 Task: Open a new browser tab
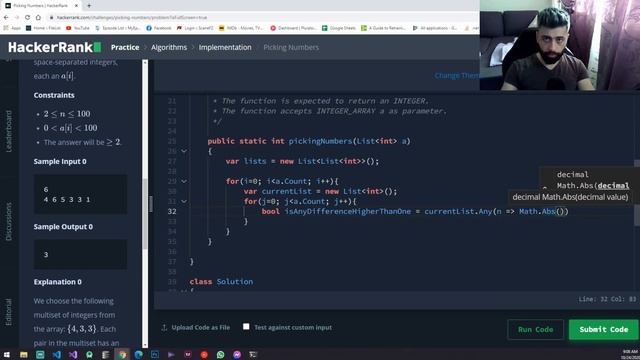(x=89, y=6)
